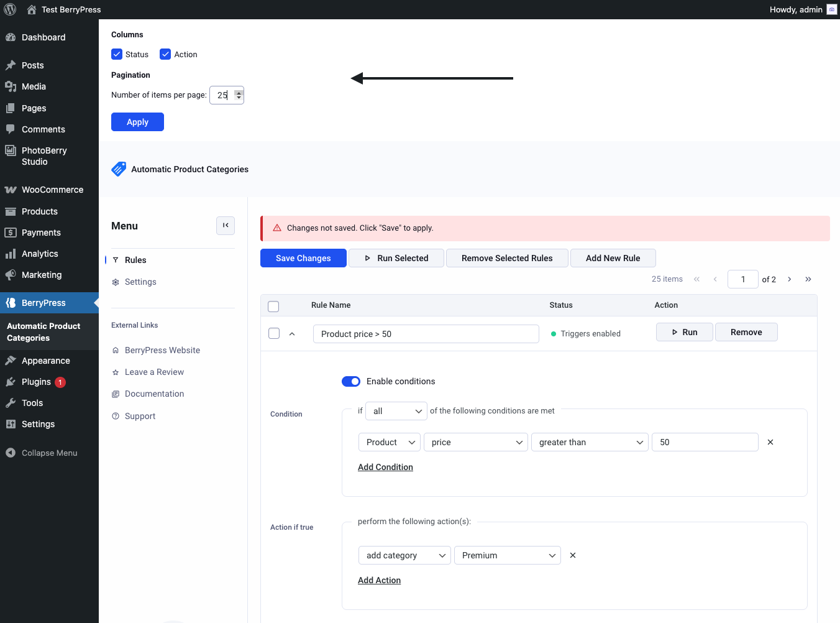Image resolution: width=840 pixels, height=623 pixels.
Task: Click the Pages icon in sidebar
Action: 11,108
